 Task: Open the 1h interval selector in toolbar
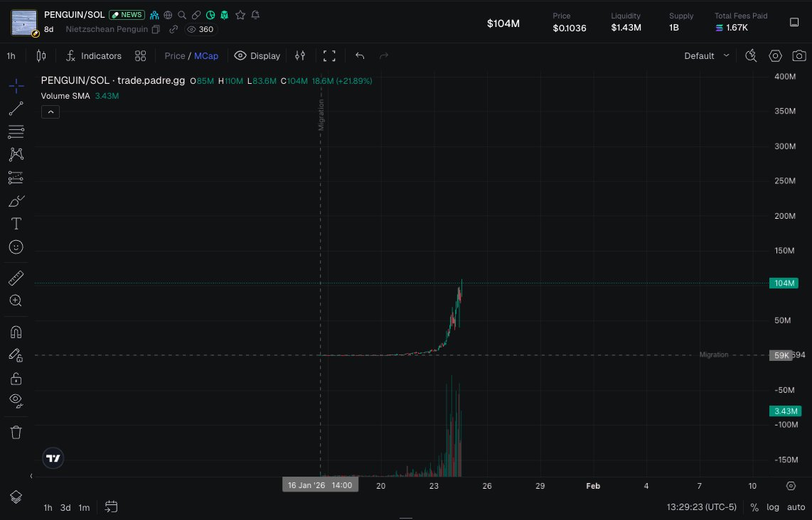[11, 56]
